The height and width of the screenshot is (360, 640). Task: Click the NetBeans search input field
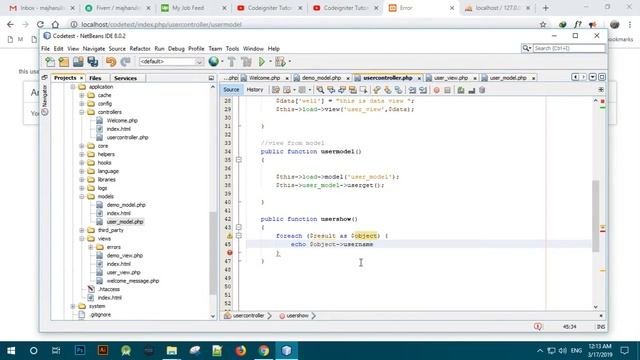(x=569, y=48)
